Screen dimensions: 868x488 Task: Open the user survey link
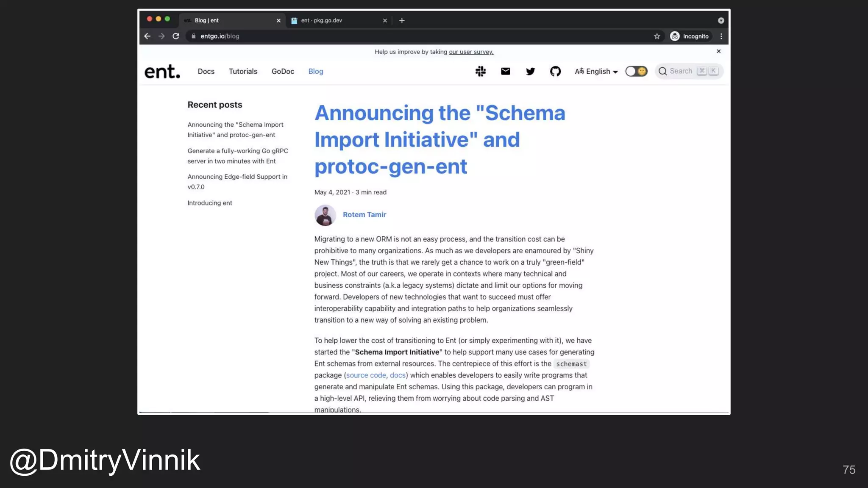click(x=471, y=52)
